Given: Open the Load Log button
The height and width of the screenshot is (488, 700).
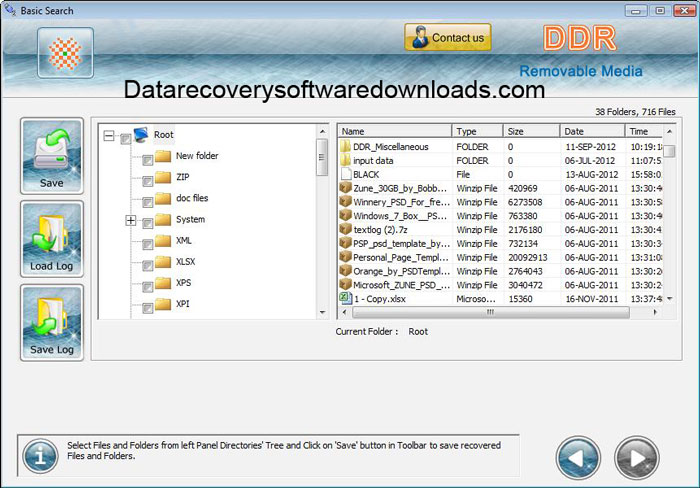Looking at the screenshot, I should (x=52, y=239).
